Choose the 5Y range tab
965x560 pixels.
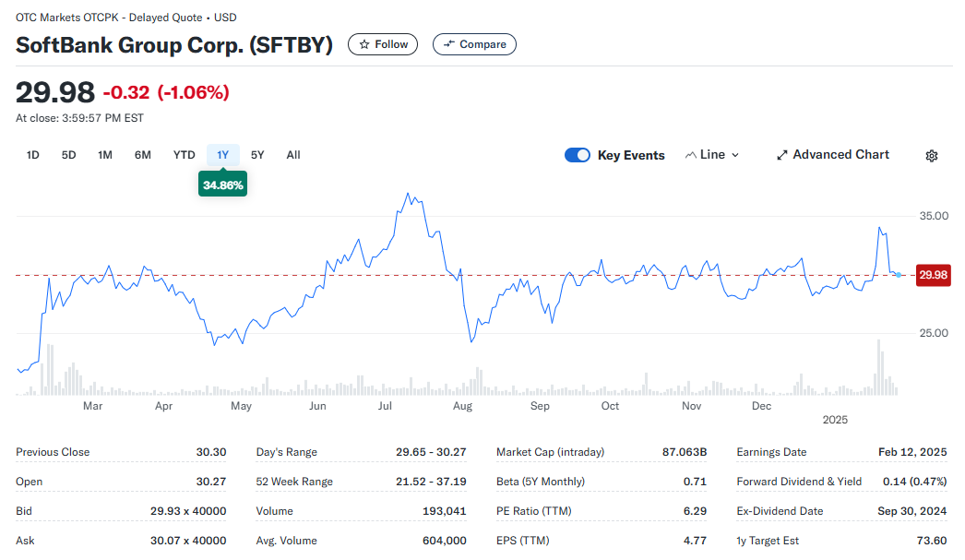257,155
